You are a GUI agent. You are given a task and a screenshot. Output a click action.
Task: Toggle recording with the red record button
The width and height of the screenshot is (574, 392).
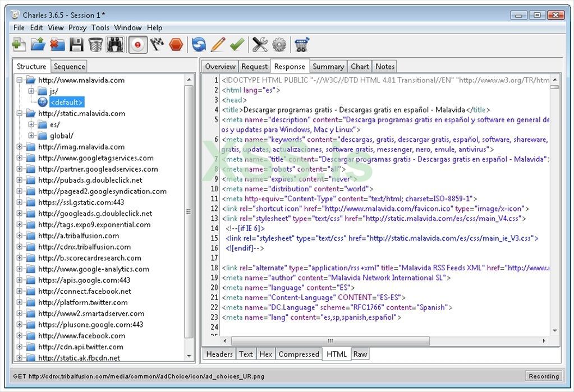137,44
